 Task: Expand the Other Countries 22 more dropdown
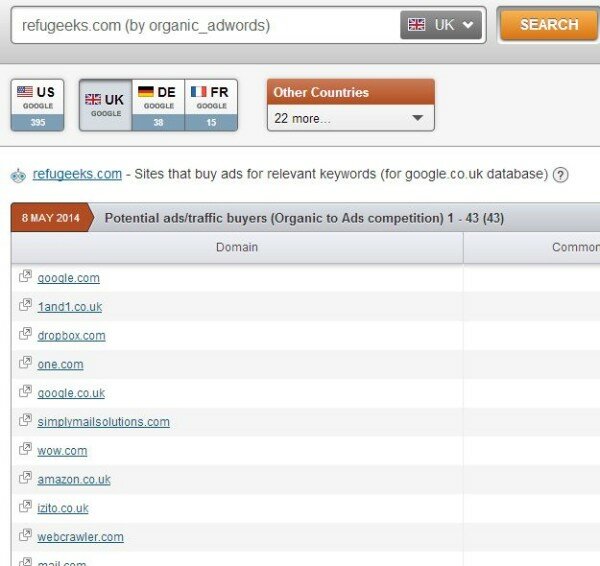(351, 118)
